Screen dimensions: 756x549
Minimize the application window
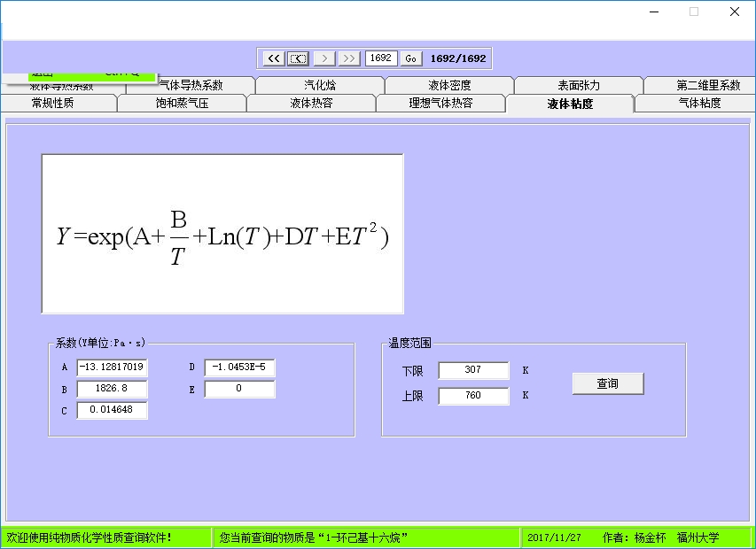click(654, 12)
